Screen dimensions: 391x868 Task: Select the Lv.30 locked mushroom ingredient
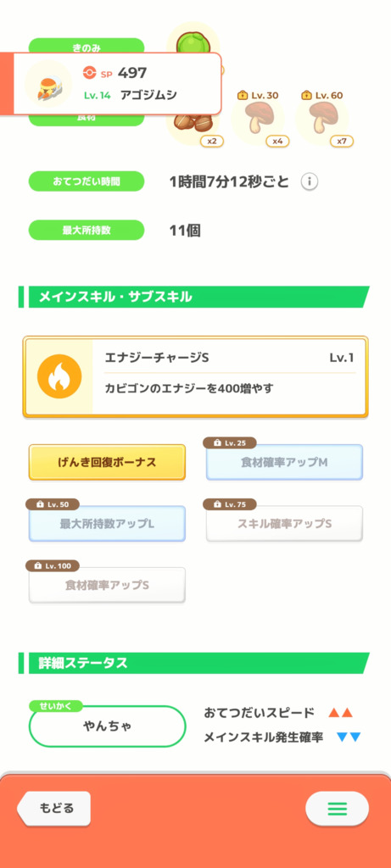pos(258,119)
